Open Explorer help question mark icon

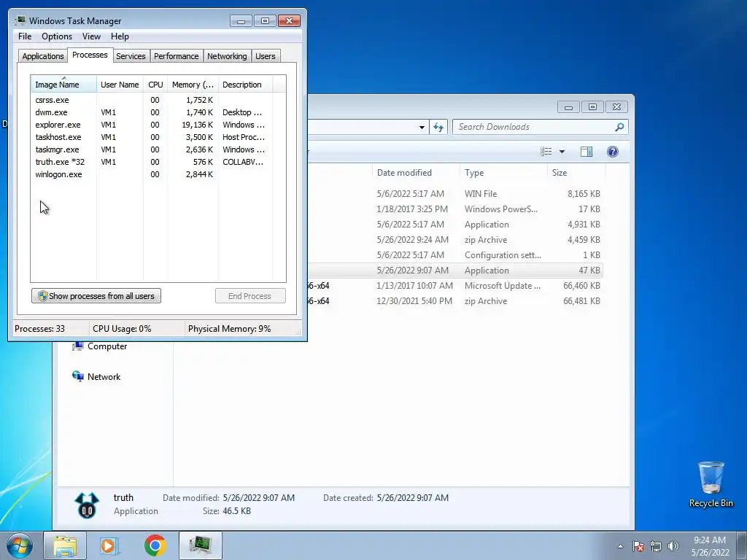[613, 152]
